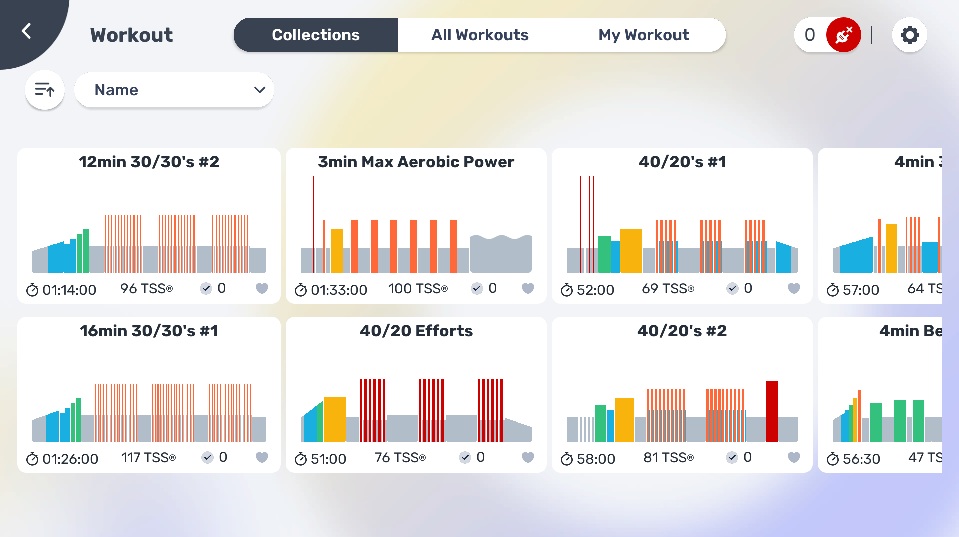
Task: Select the 40/20's #2 title
Action: point(682,330)
